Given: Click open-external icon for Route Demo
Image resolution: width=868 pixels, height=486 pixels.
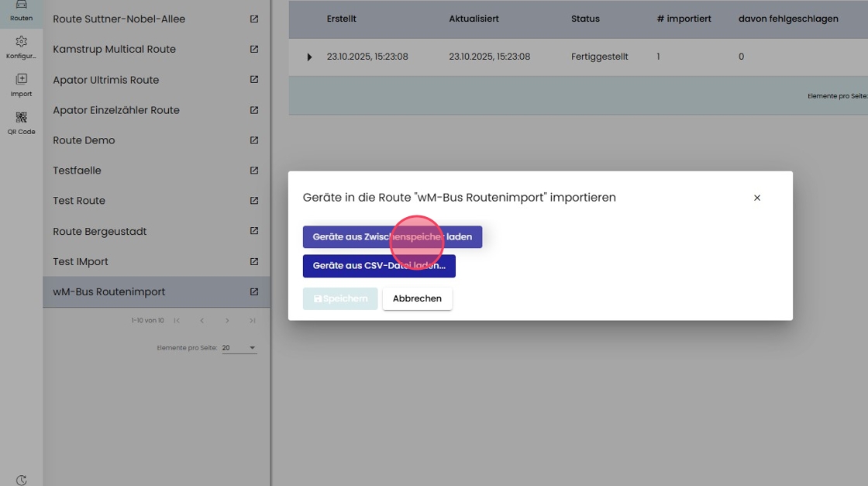Looking at the screenshot, I should coord(254,140).
